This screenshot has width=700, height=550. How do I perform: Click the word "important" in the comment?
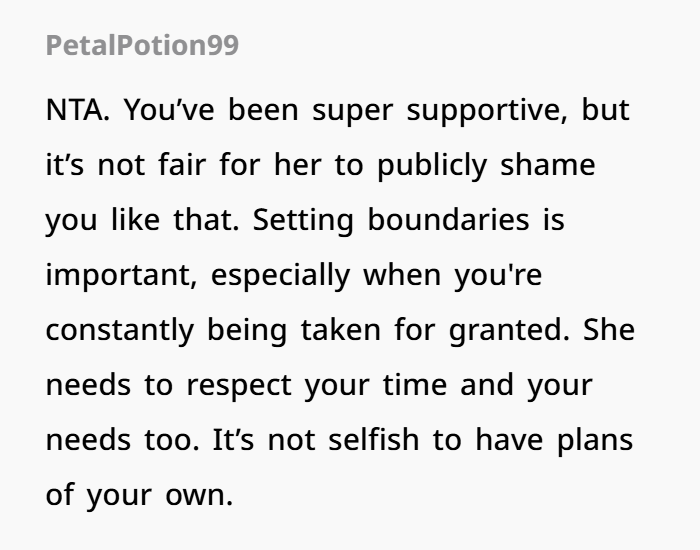pos(118,276)
